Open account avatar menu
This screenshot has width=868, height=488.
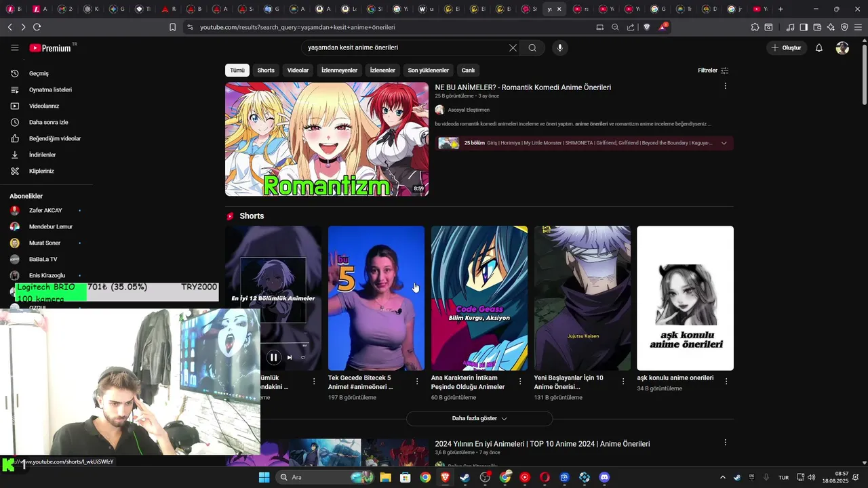pos(842,47)
